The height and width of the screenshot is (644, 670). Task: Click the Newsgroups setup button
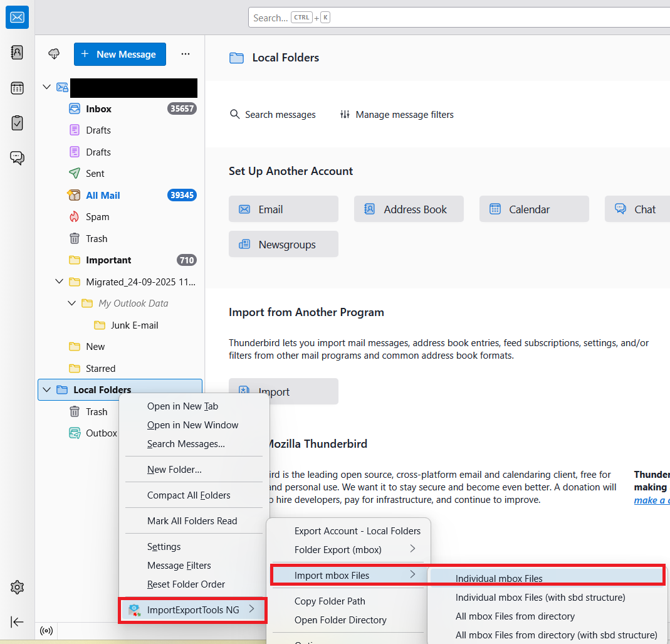coord(283,244)
